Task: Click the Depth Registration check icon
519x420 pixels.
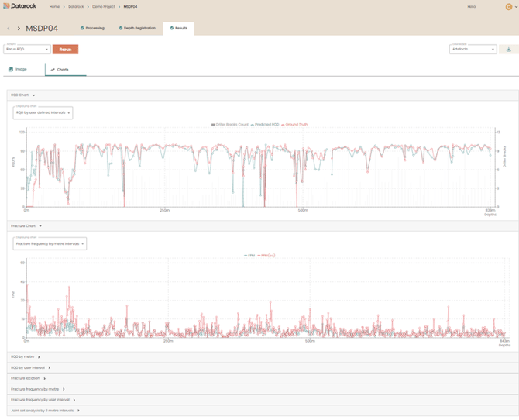Action: [121, 28]
